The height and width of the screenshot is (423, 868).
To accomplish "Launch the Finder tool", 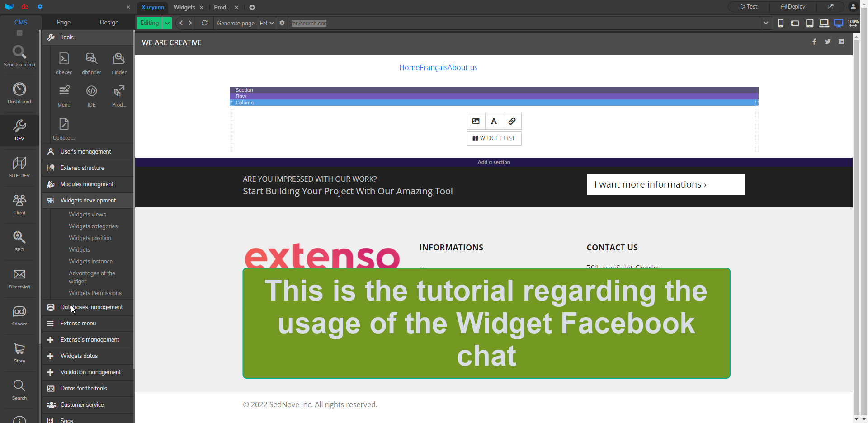I will (x=119, y=63).
